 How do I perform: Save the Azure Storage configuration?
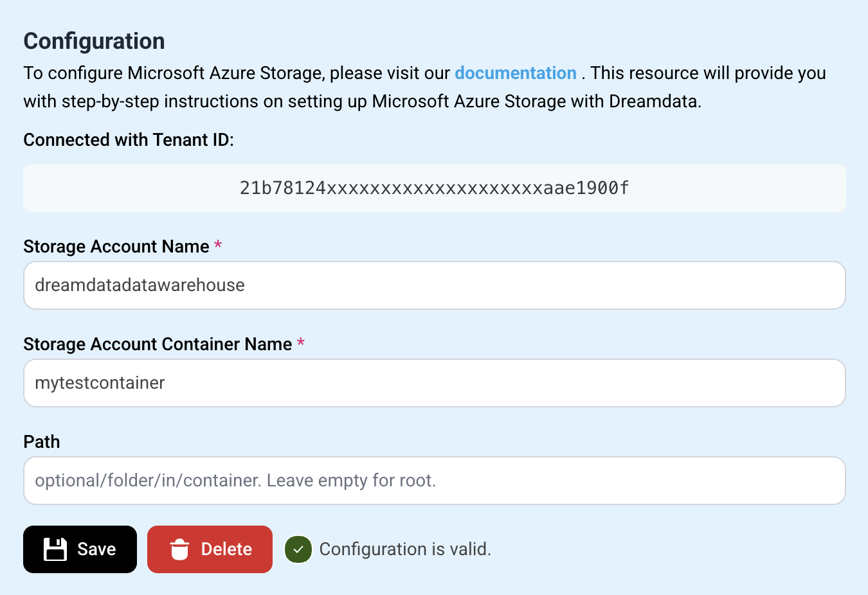point(80,549)
